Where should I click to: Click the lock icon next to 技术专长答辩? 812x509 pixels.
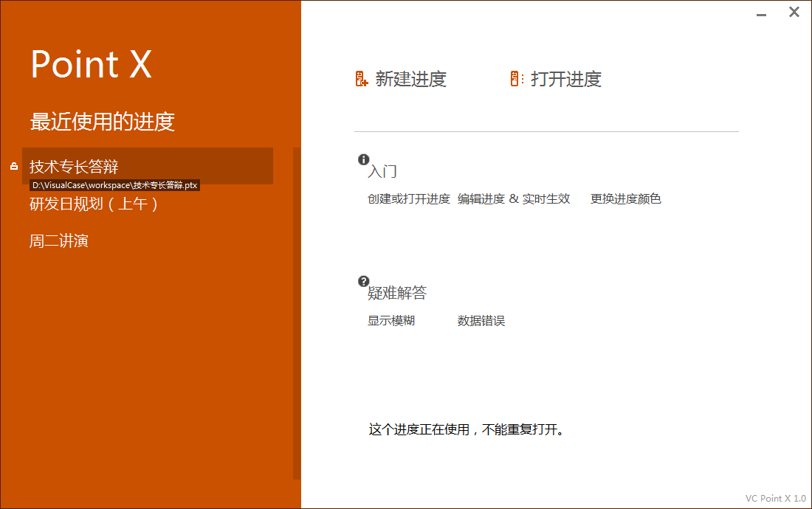point(14,167)
